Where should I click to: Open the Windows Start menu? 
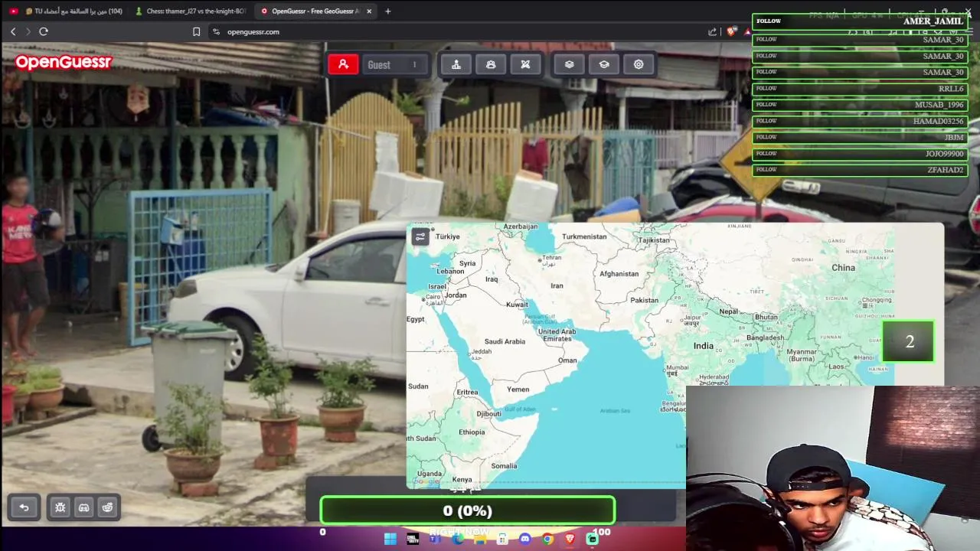(x=390, y=539)
